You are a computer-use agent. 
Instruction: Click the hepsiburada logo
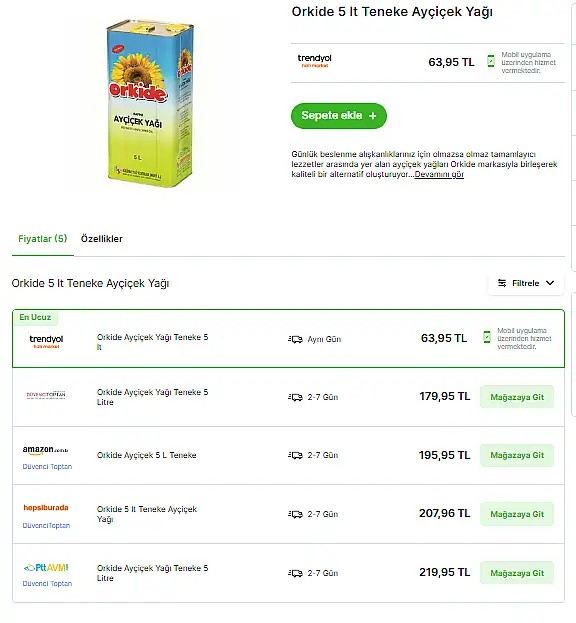[x=46, y=508]
